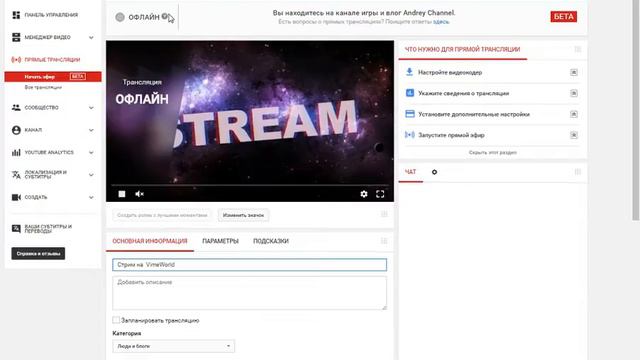This screenshot has width=640, height=360.
Task: Select the ЧАТ tab
Action: (x=411, y=172)
